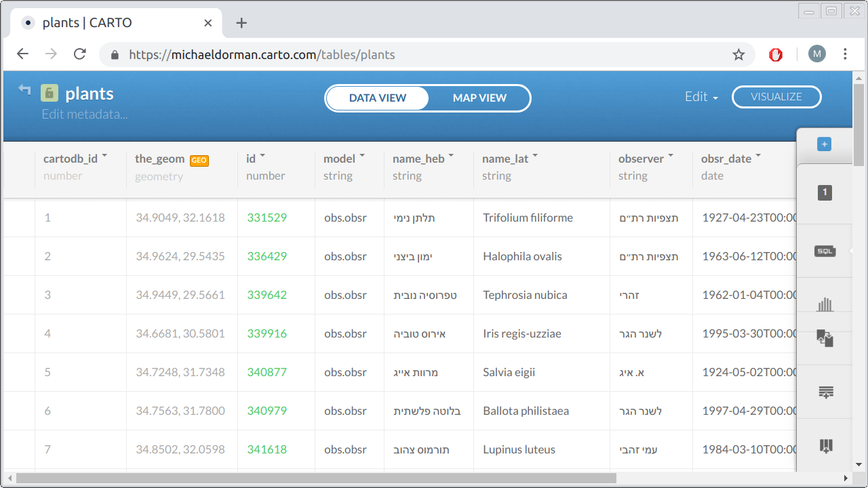This screenshot has height=488, width=868.
Task: Open id column dropdown arrow
Action: pos(262,157)
